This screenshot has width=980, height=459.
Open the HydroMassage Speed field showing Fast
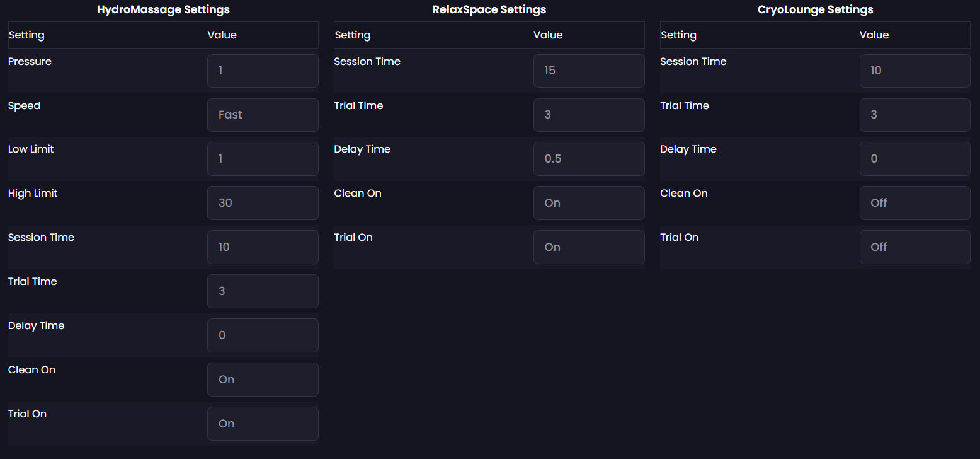[263, 115]
